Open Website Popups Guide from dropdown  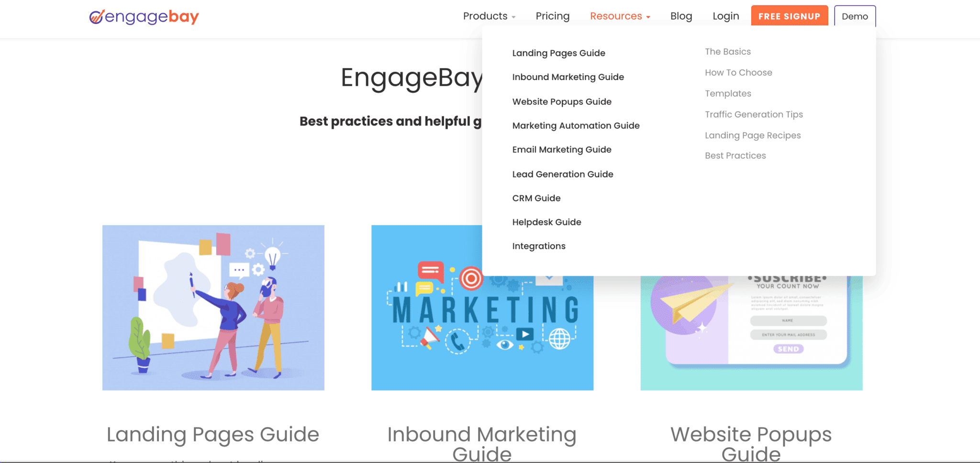(x=562, y=102)
